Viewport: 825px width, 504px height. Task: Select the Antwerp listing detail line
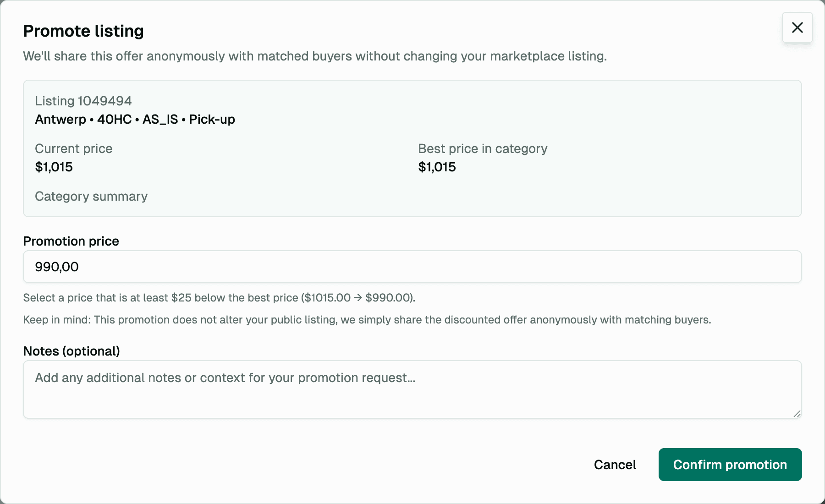(x=135, y=119)
